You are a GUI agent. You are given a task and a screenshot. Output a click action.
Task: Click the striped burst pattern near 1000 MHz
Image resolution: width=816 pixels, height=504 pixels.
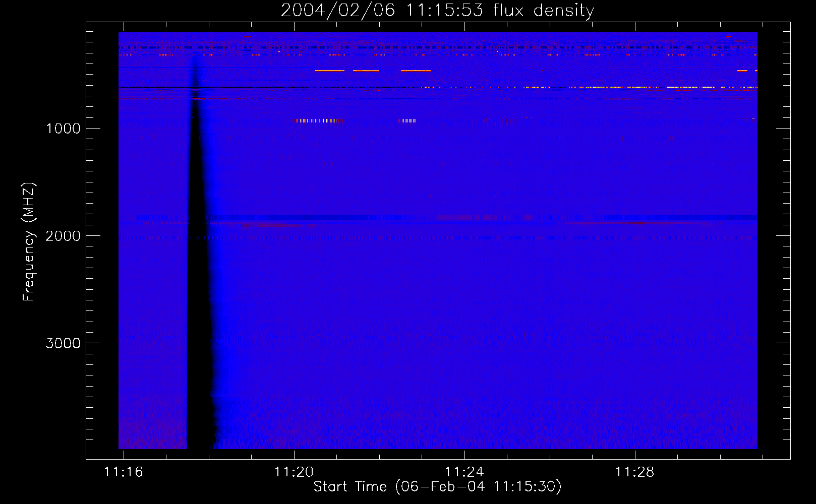click(x=318, y=121)
